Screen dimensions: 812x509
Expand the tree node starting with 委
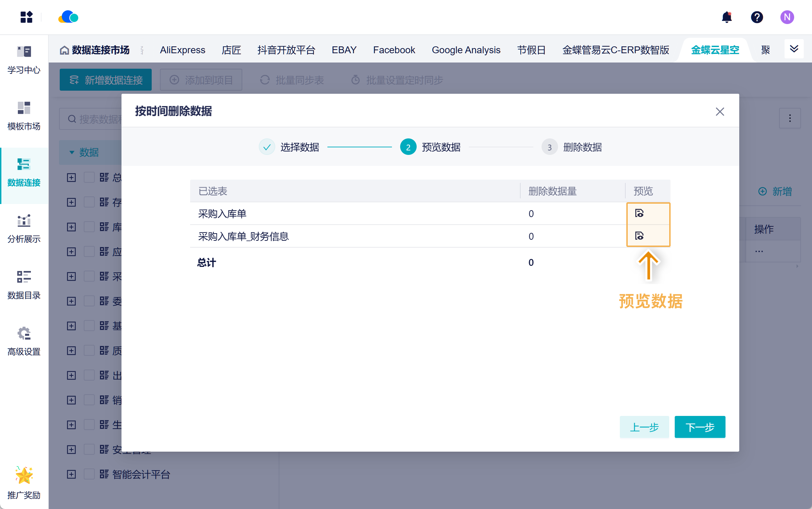[71, 301]
